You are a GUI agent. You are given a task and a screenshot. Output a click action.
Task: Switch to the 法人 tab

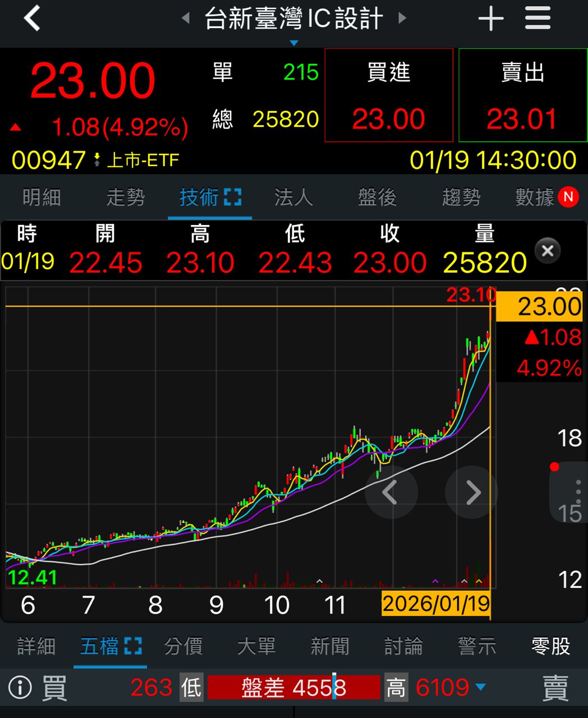pyautogui.click(x=293, y=197)
